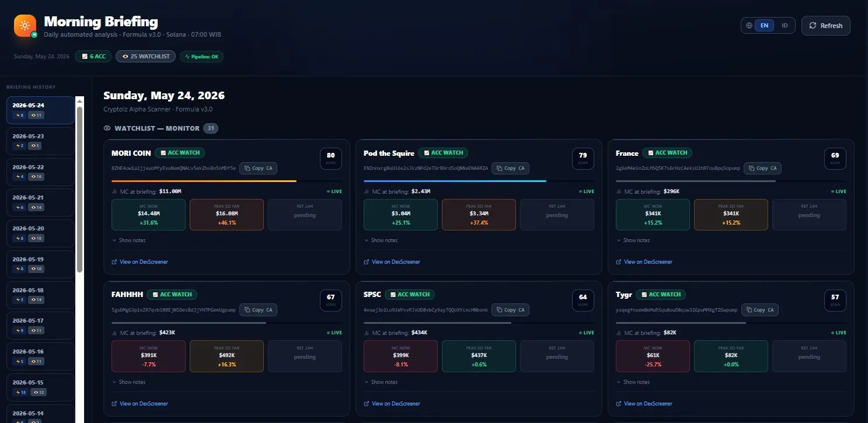868x423 pixels.
Task: Open the 2026-05-20 briefing history entry
Action: 40,233
